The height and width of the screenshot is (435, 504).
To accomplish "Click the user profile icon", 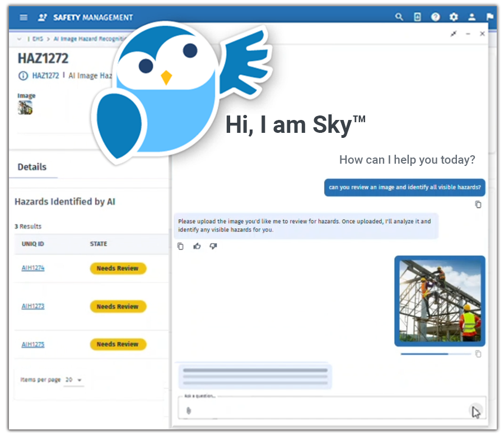I will point(472,17).
